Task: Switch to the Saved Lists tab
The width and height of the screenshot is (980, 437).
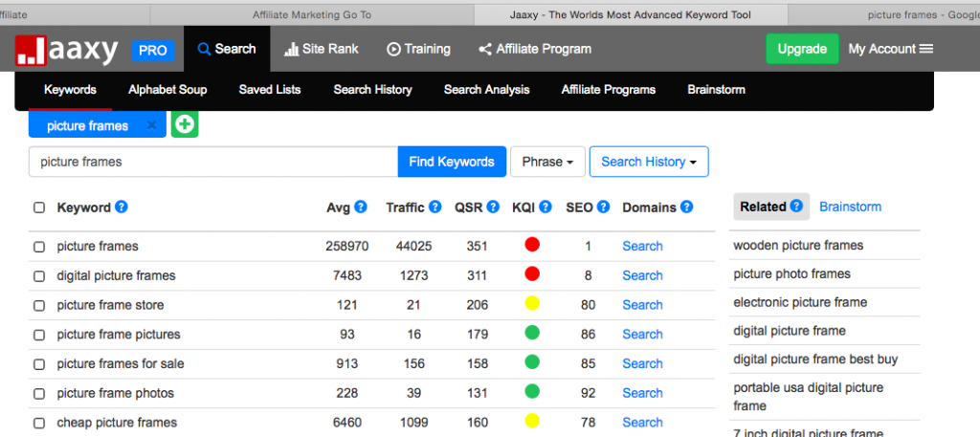Action: point(269,90)
